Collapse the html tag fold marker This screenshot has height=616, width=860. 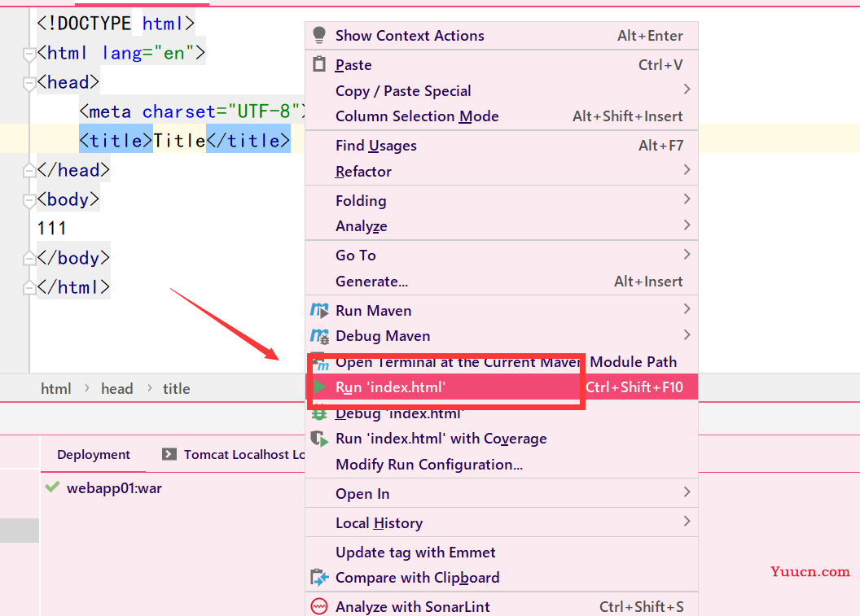29,54
